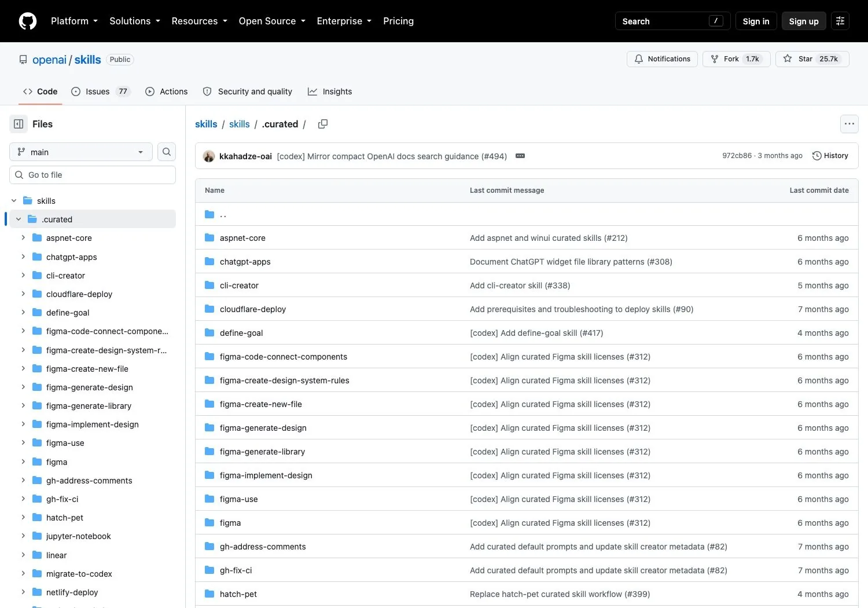The height and width of the screenshot is (608, 868).
Task: Open the aspnet-core folder icon in table
Action: click(x=209, y=238)
